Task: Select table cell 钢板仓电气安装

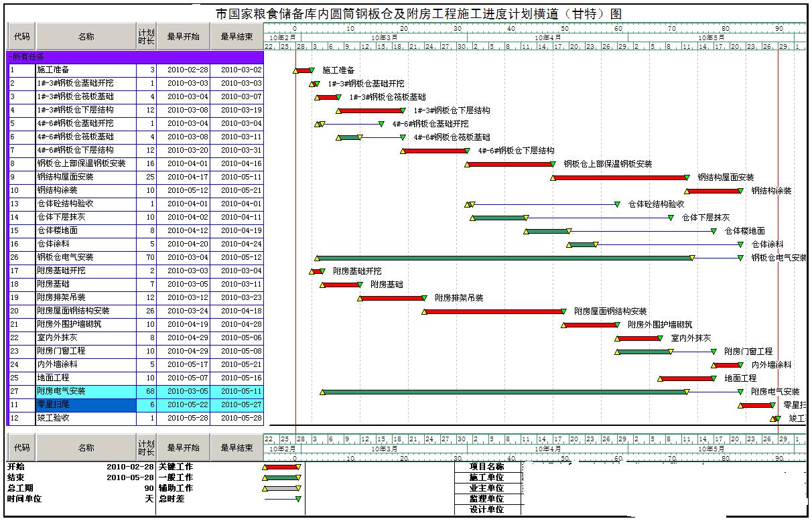Action: [86, 257]
